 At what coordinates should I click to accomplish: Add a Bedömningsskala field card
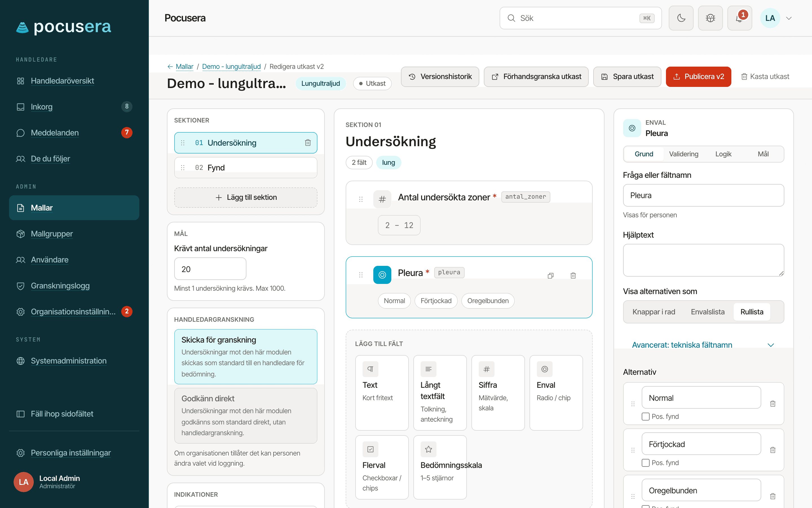[x=440, y=467]
